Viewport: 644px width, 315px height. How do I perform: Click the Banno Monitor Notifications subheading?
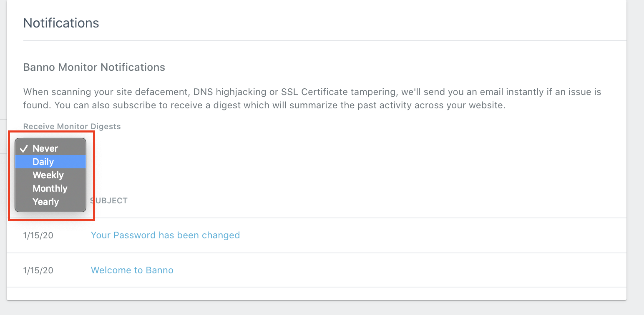coord(94,67)
